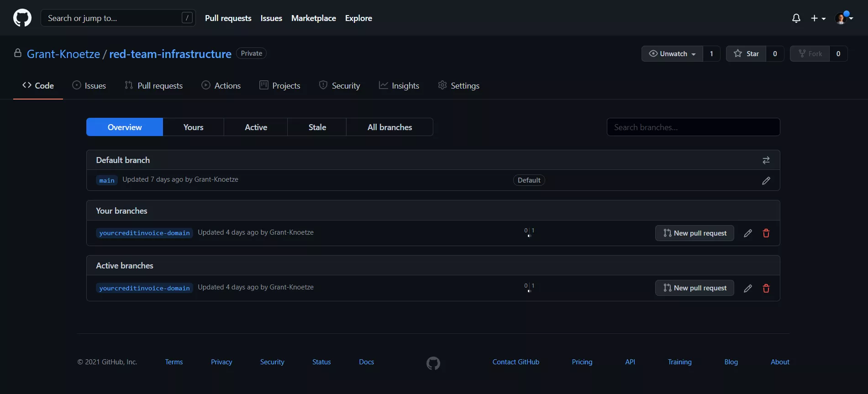Click the ahead/behind counter under Your branches
Screen dimensions: 868x394
(x=529, y=232)
